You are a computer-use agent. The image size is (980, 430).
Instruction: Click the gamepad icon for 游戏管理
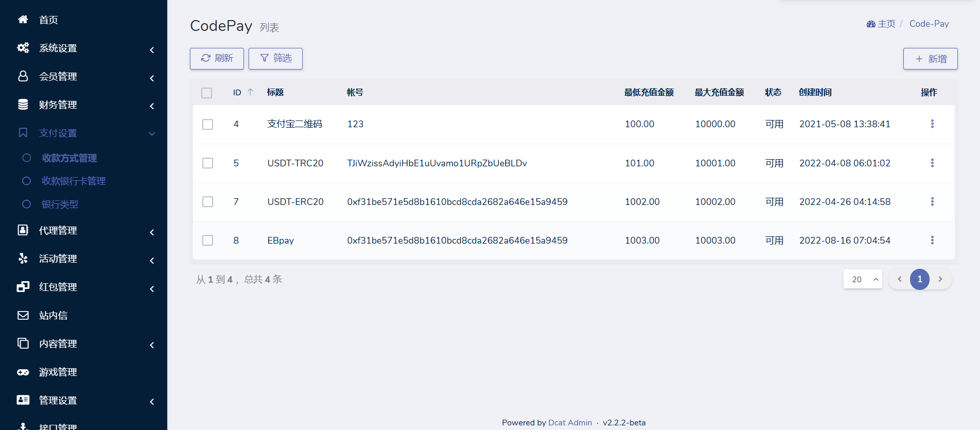[x=23, y=372]
